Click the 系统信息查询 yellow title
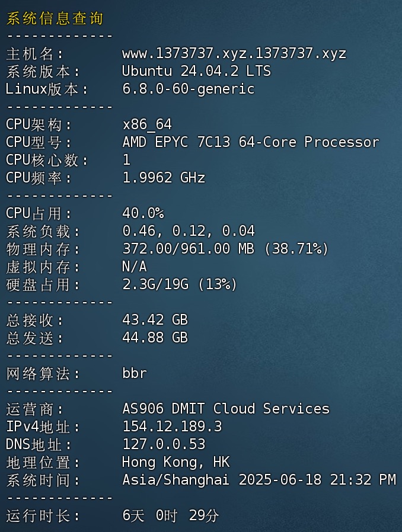Viewport: 402px width, 532px height. click(x=55, y=18)
